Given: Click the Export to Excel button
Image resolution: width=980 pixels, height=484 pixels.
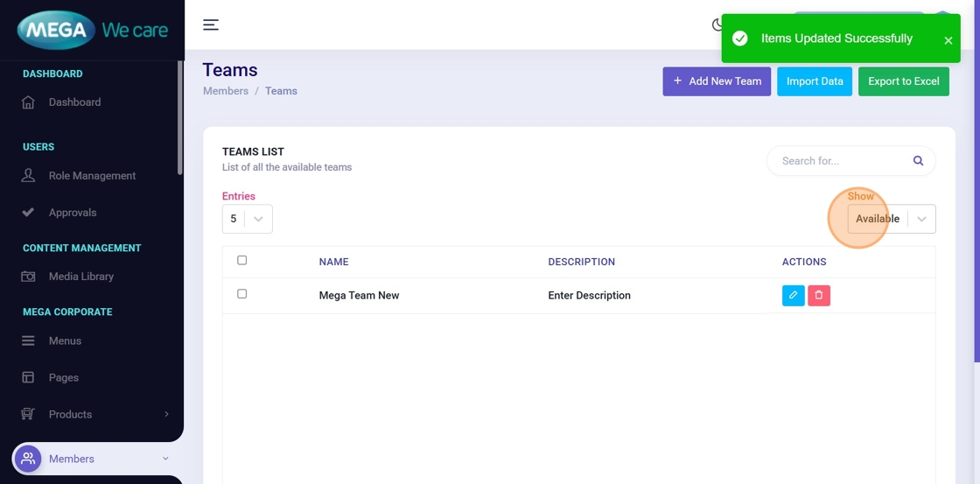Looking at the screenshot, I should click(x=903, y=81).
